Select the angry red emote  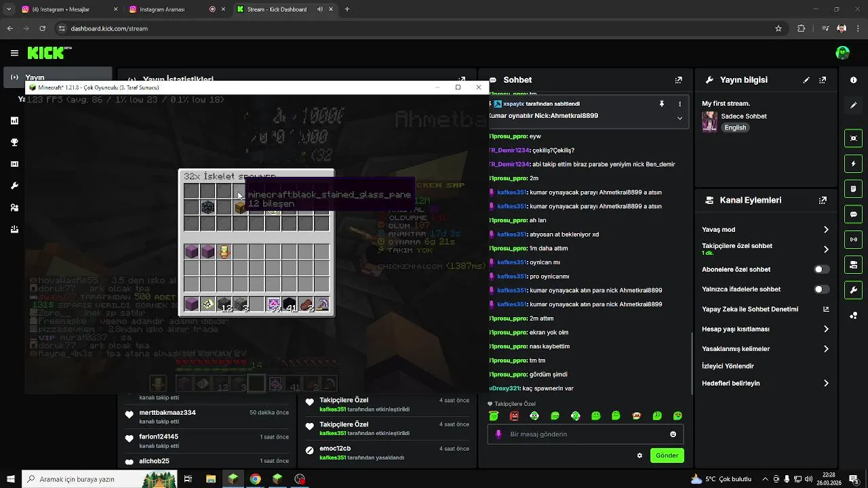(x=514, y=416)
